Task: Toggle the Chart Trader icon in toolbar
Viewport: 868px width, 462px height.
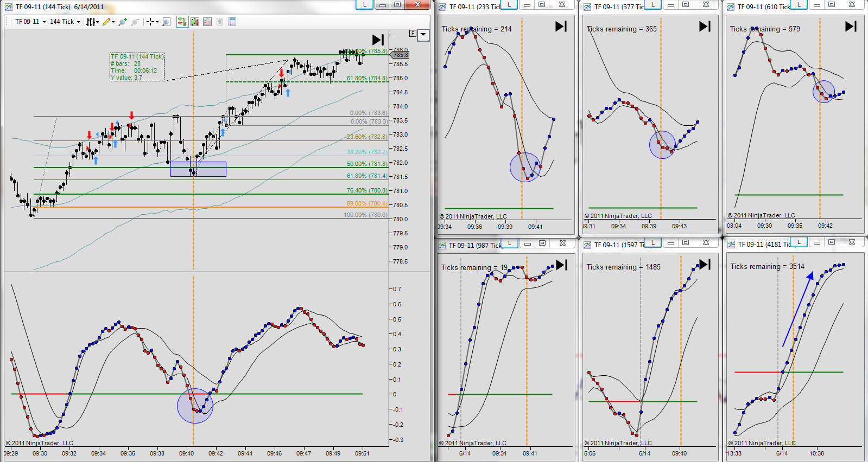Action: [x=182, y=22]
